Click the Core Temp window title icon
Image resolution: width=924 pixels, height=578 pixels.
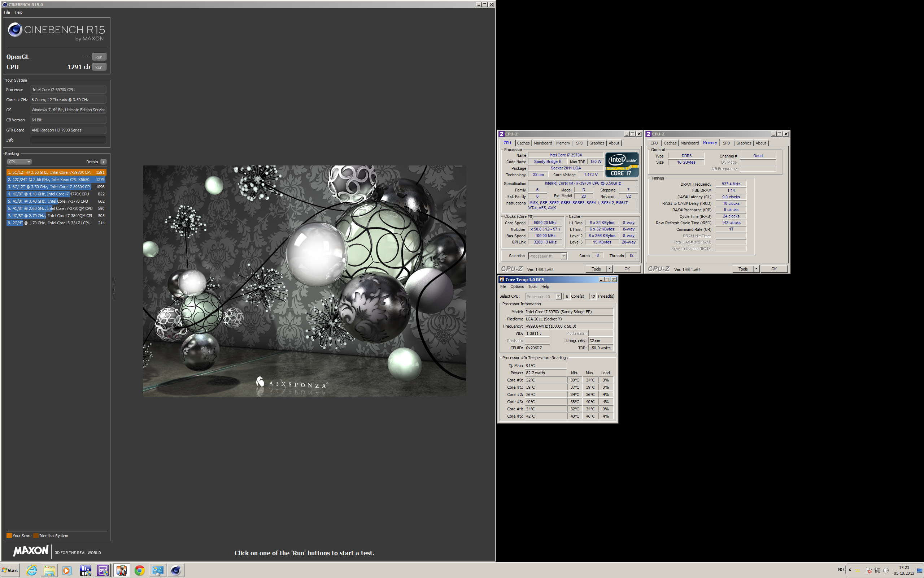point(502,280)
